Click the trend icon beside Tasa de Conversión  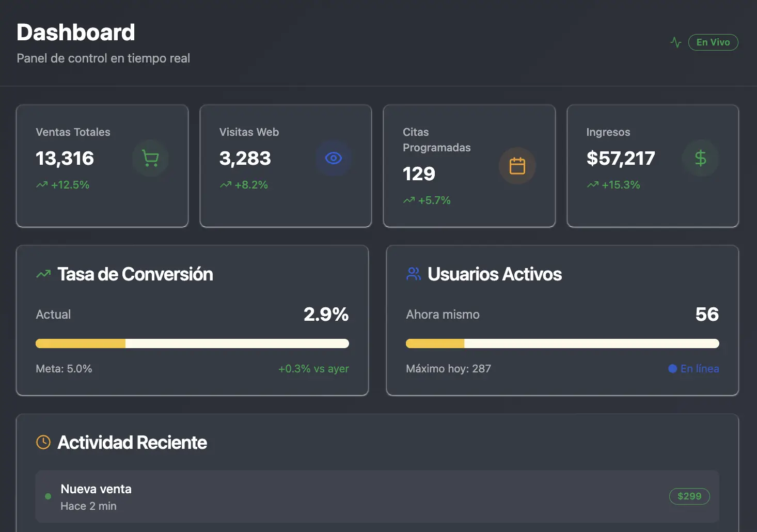[43, 274]
